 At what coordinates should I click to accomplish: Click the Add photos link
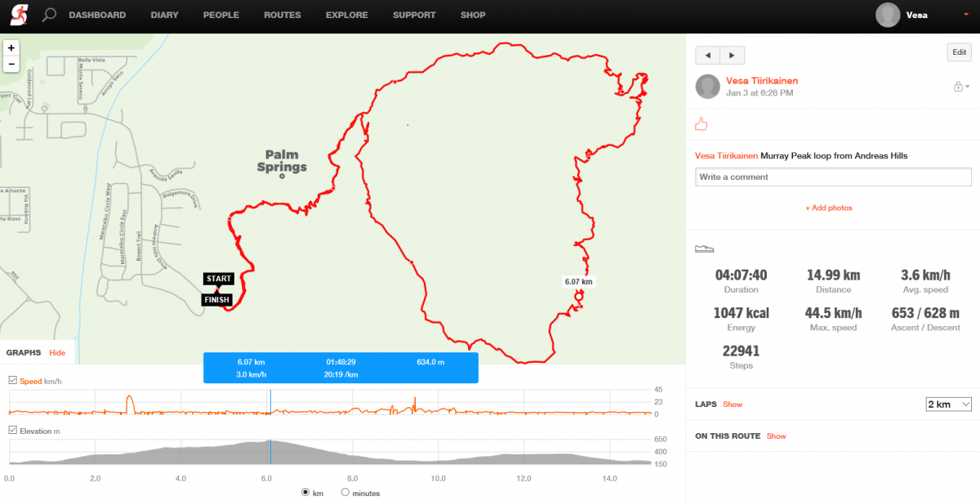pos(829,208)
